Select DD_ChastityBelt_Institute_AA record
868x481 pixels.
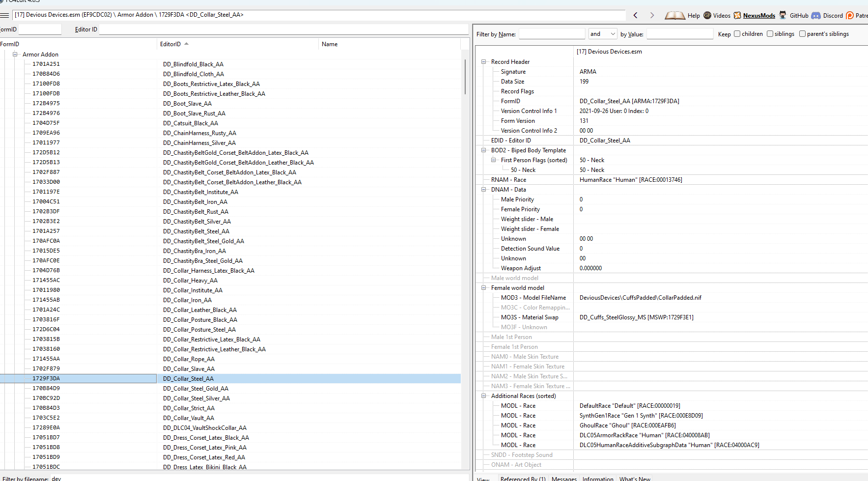pyautogui.click(x=200, y=192)
